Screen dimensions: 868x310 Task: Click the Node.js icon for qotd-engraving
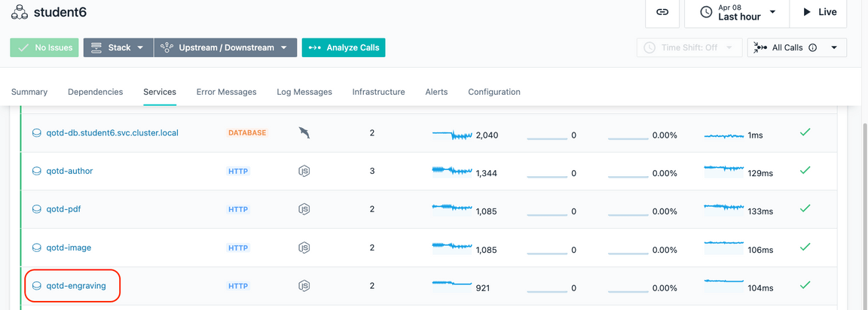point(304,286)
